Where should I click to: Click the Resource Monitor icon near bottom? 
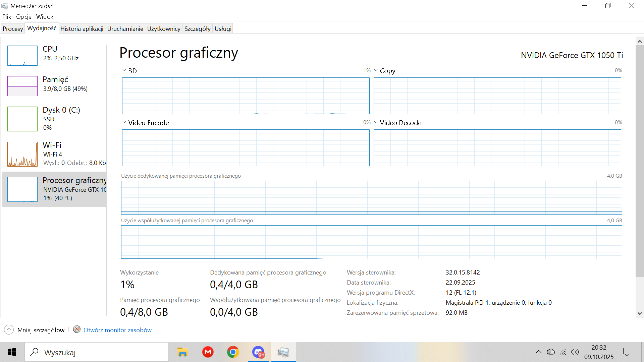(77, 329)
